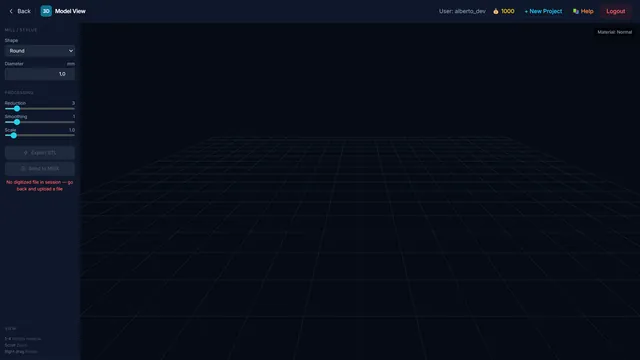Image resolution: width=640 pixels, height=360 pixels.
Task: Click the 3D Model View logo icon
Action: (46, 11)
